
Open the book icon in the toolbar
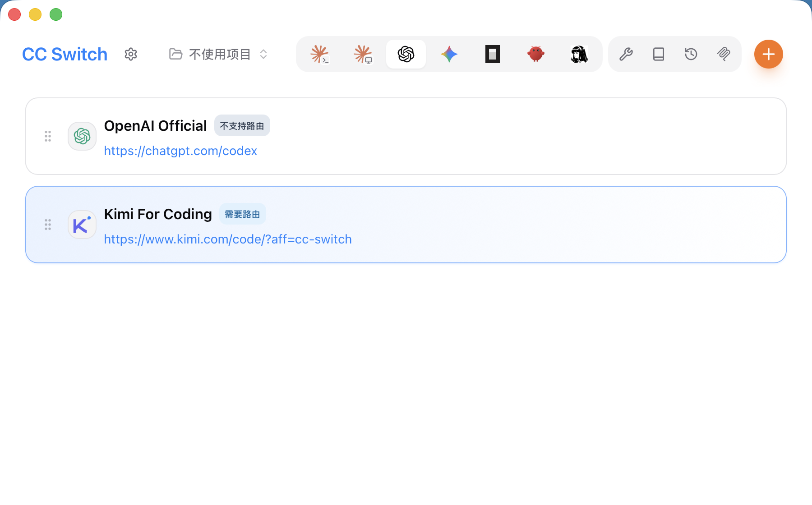(659, 54)
